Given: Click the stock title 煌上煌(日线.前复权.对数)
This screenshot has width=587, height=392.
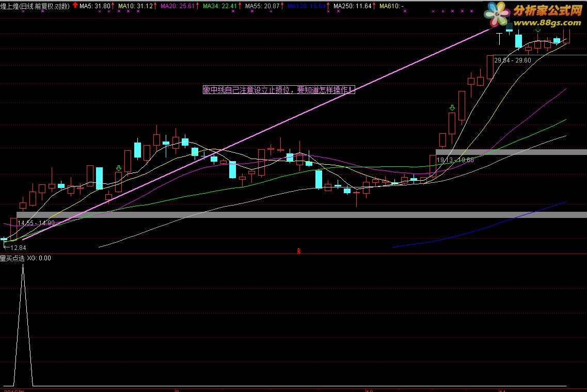Looking at the screenshot, I should point(35,6).
